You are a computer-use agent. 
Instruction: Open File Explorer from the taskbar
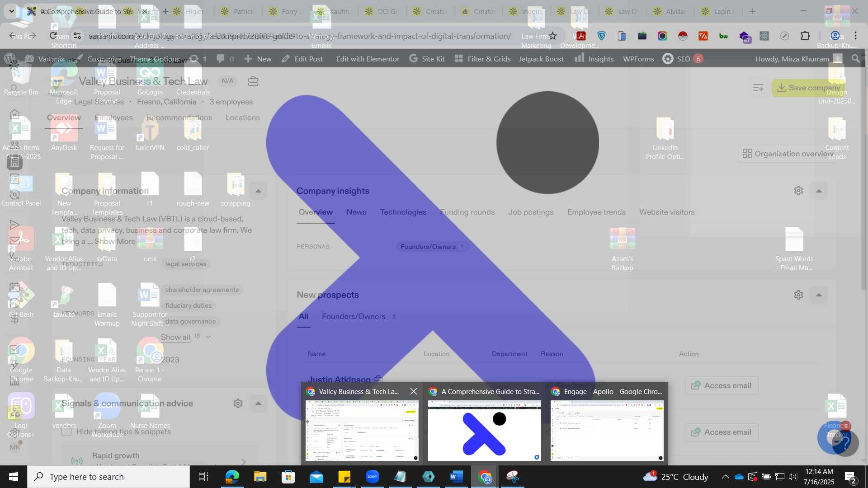(x=260, y=477)
